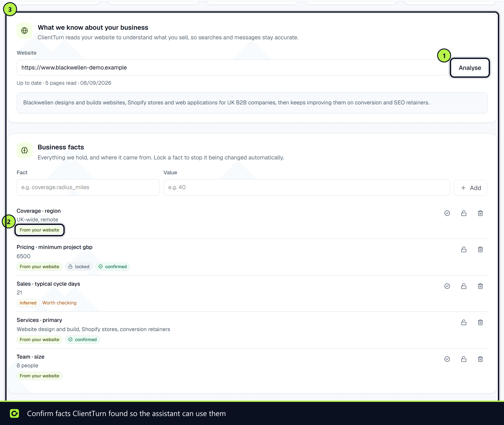Image resolution: width=504 pixels, height=425 pixels.
Task: Lock the Coverage region fact
Action: [x=464, y=213]
